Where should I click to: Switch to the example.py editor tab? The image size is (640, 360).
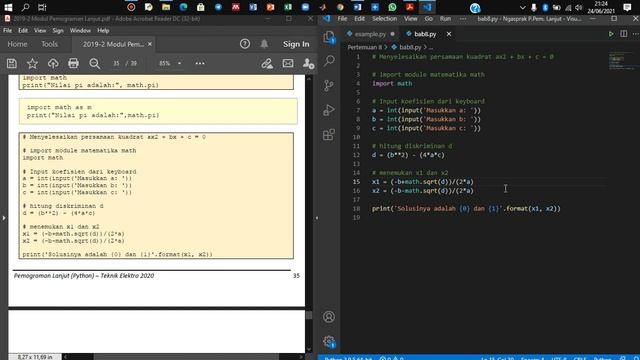coord(371,34)
